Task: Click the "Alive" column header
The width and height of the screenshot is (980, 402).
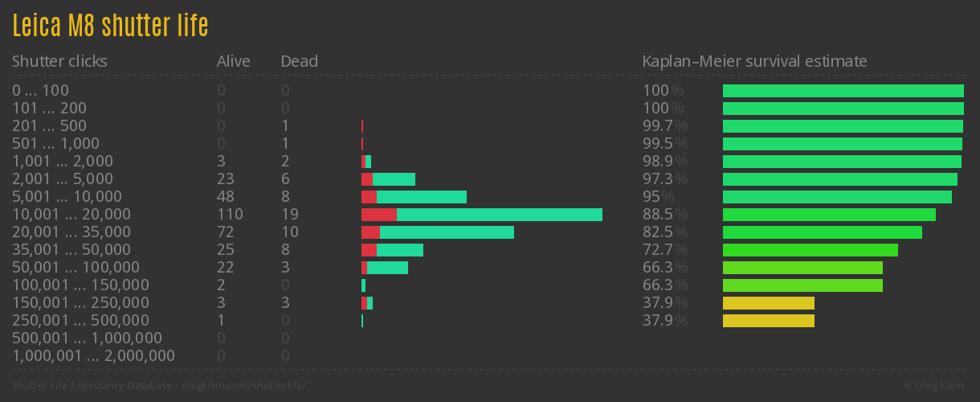Action: point(233,61)
